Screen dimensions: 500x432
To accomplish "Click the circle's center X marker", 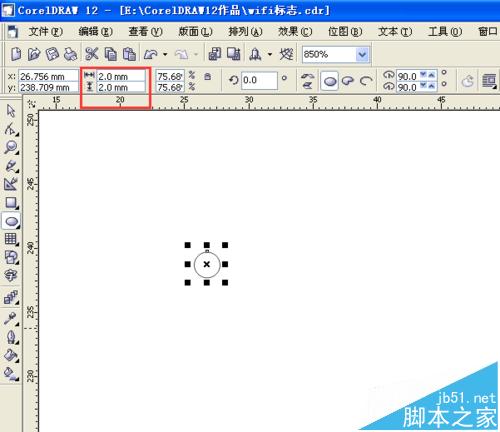I will click(x=207, y=264).
